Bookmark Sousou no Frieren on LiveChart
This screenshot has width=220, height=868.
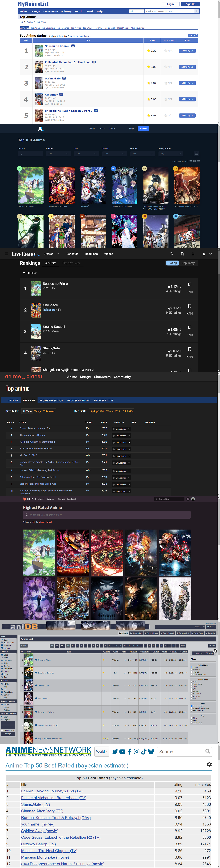[190, 285]
